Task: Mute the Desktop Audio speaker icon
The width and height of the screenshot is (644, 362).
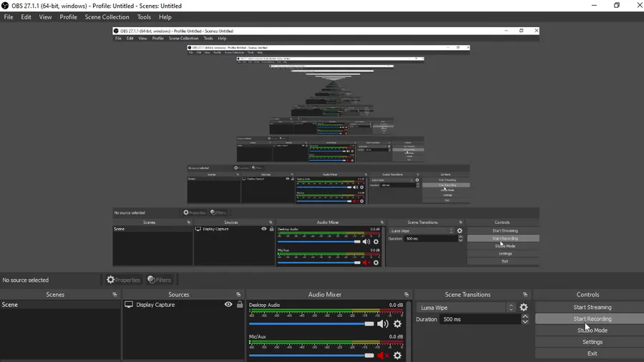Action: pyautogui.click(x=382, y=324)
